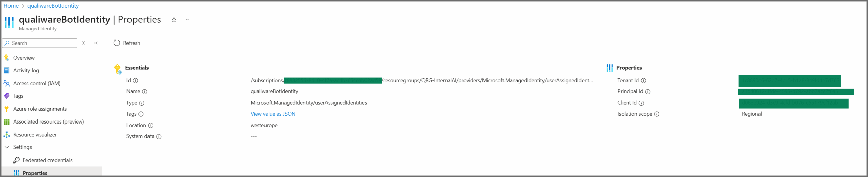
Task: Collapse the sidebar menu with double chevron
Action: (x=96, y=43)
